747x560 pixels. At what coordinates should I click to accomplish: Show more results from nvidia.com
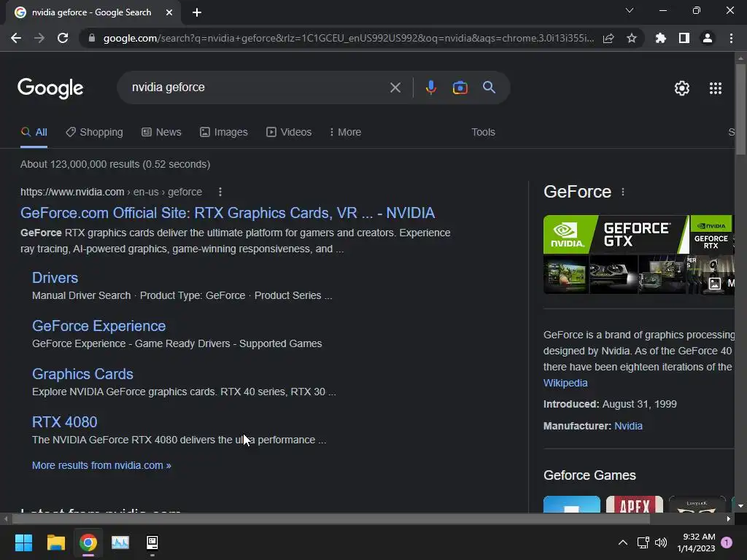101,465
